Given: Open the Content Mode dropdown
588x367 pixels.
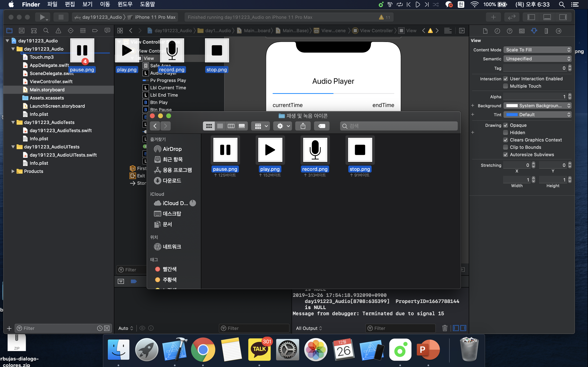Looking at the screenshot, I should click(537, 50).
